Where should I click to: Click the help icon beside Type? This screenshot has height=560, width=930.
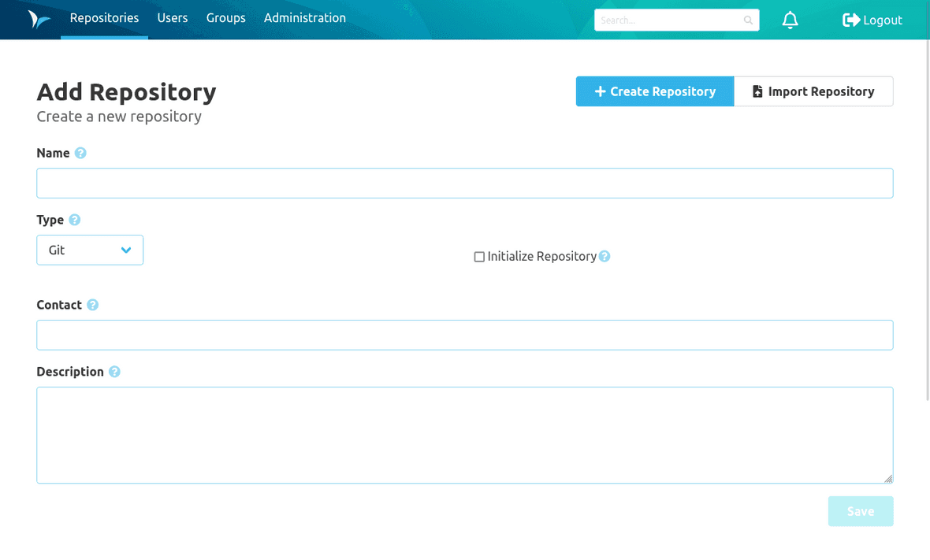(x=74, y=220)
